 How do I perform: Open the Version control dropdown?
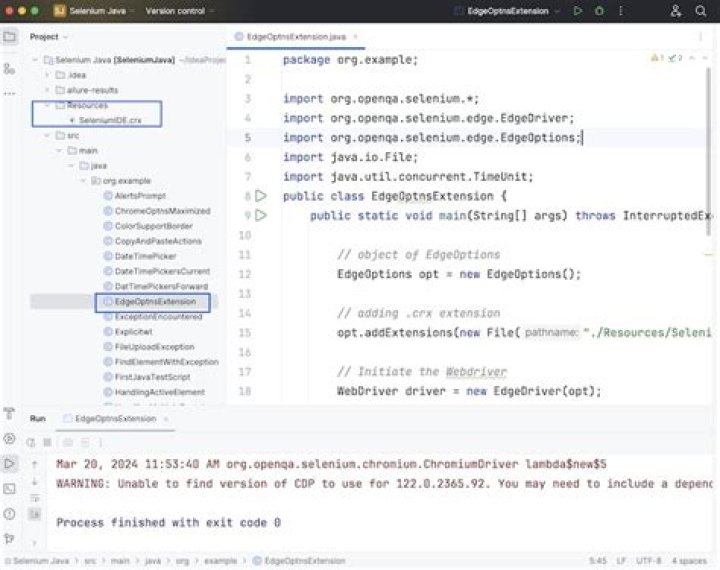(180, 11)
